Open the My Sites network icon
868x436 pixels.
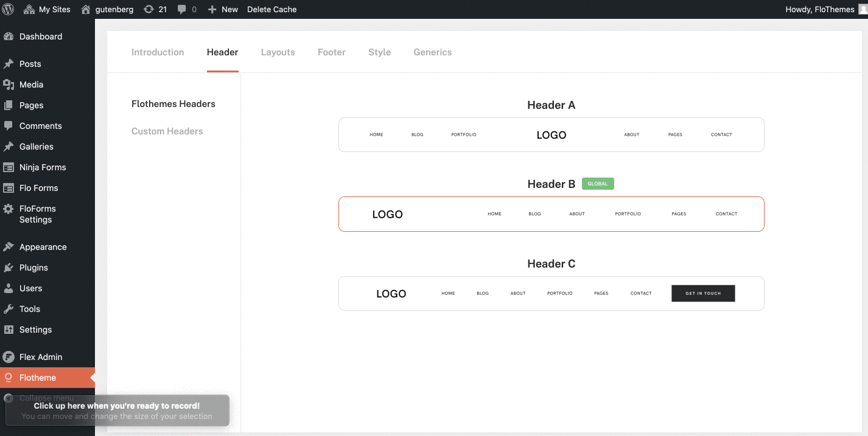29,9
